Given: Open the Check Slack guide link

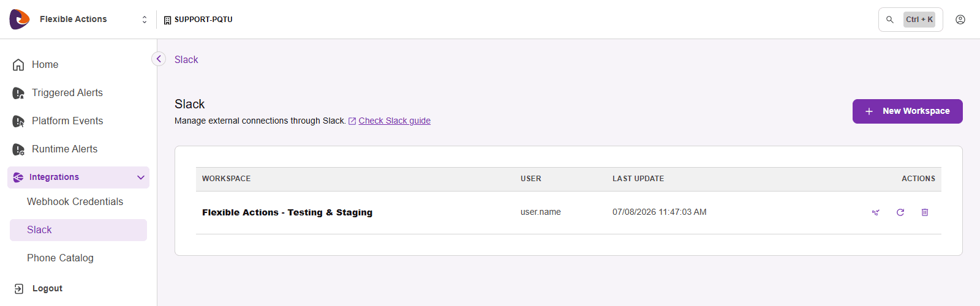Looking at the screenshot, I should (x=394, y=121).
